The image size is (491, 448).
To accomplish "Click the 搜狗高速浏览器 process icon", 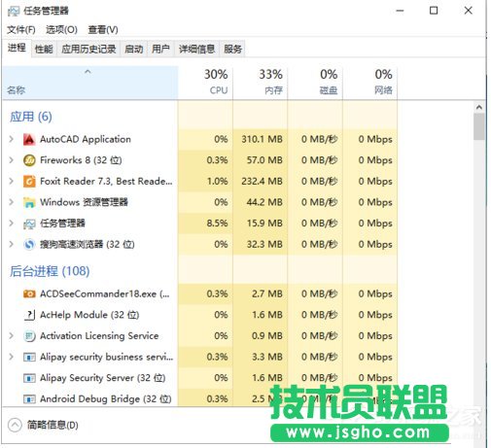I will [29, 244].
